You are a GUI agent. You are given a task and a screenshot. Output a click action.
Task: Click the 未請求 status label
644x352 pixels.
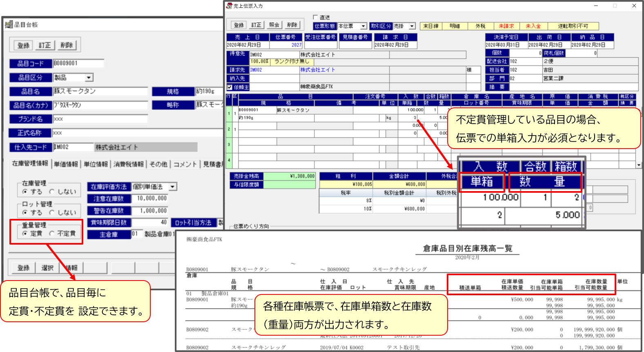[x=506, y=26]
